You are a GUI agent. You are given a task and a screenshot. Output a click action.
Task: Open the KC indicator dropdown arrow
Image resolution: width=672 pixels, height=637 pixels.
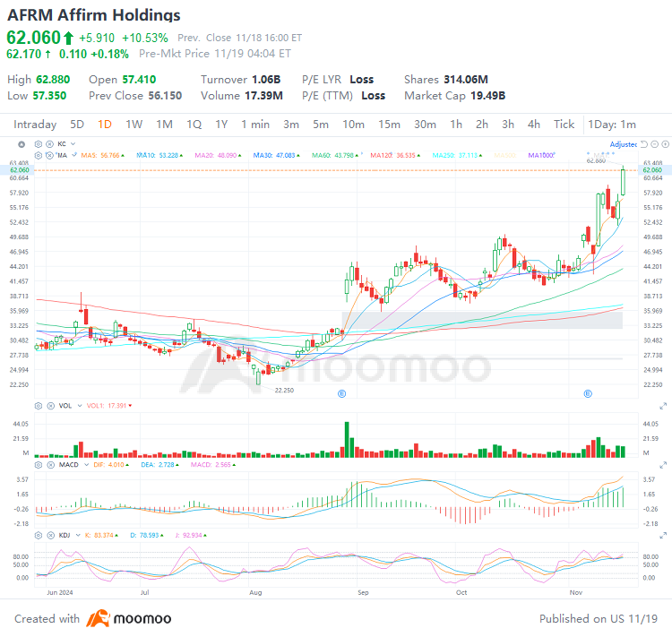(73, 144)
